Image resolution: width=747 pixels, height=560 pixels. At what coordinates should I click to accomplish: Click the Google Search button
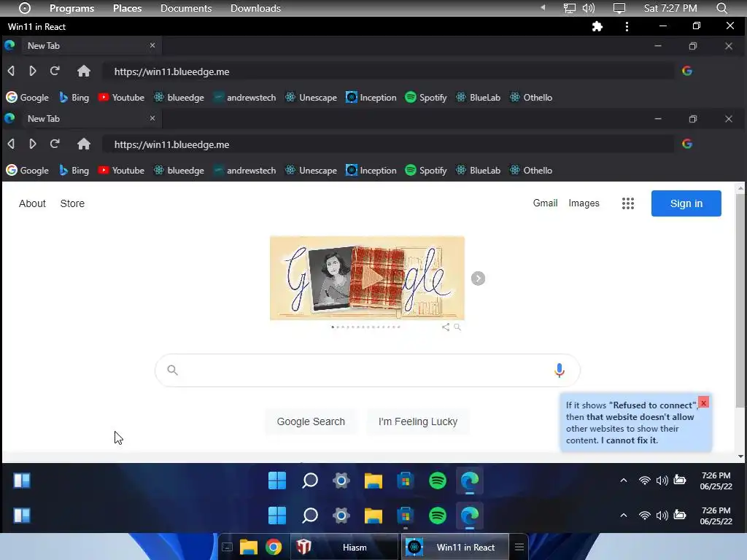(x=311, y=421)
